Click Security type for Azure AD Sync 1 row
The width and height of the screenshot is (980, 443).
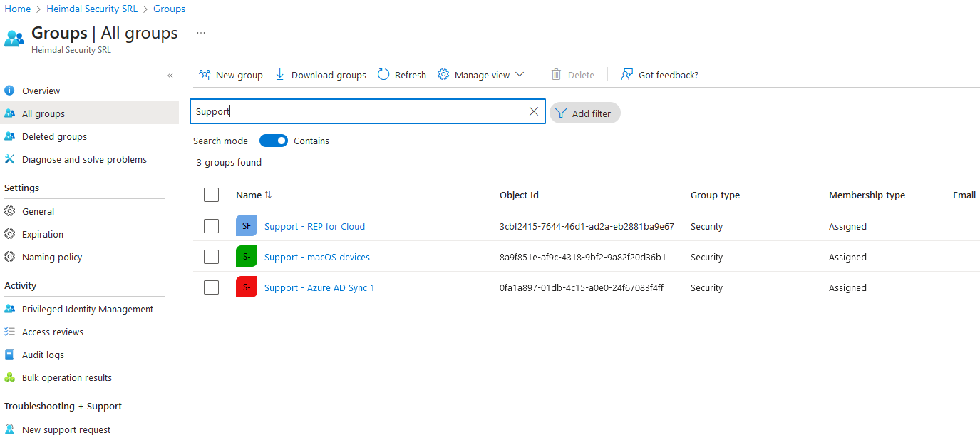706,287
